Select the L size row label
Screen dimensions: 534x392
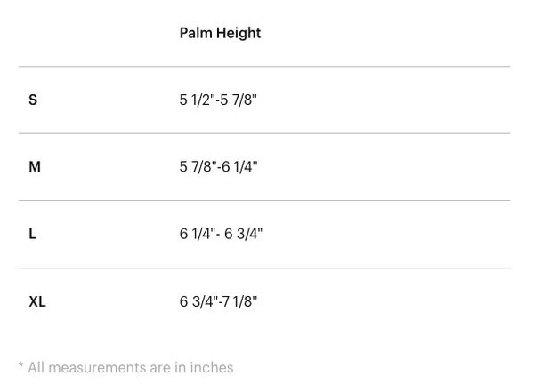(x=33, y=234)
